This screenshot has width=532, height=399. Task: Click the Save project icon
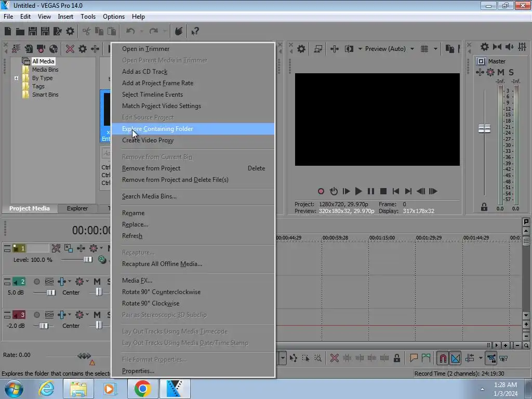pos(33,31)
